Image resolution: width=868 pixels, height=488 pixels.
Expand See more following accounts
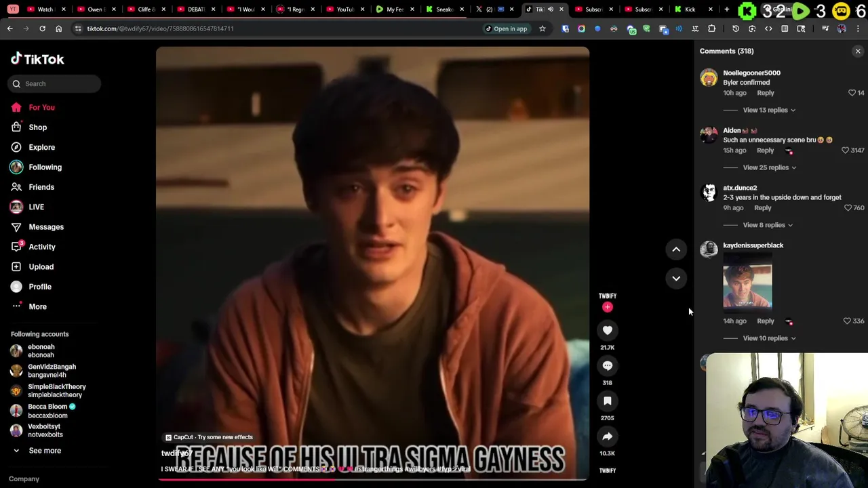pos(44,451)
